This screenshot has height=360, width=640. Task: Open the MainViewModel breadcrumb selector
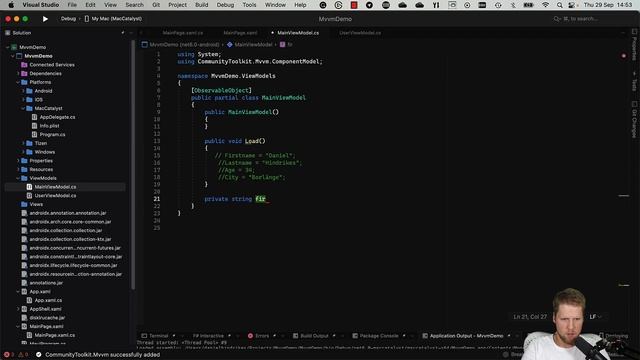(253, 44)
